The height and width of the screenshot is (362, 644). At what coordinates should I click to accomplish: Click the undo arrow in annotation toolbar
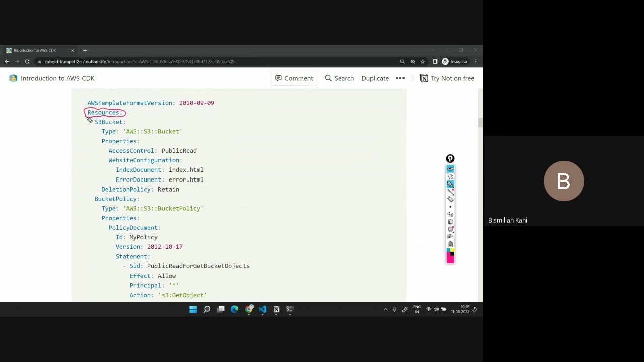pos(450,214)
